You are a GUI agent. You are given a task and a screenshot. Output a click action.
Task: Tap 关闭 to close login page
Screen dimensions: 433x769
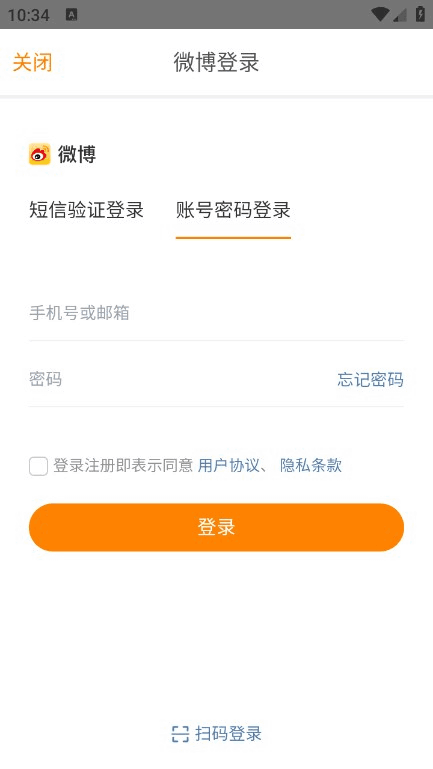(32, 62)
